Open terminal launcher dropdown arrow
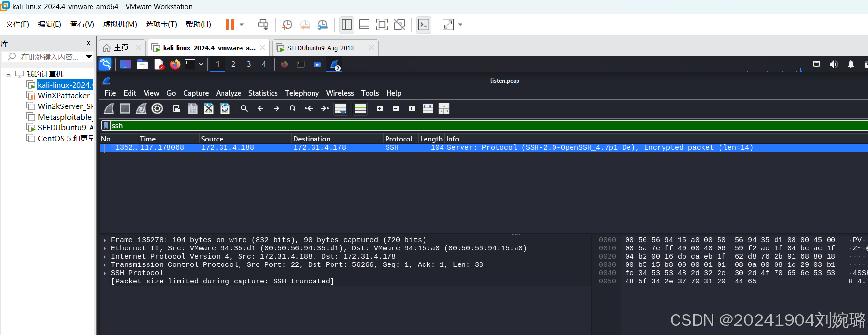868x335 pixels. coord(201,64)
